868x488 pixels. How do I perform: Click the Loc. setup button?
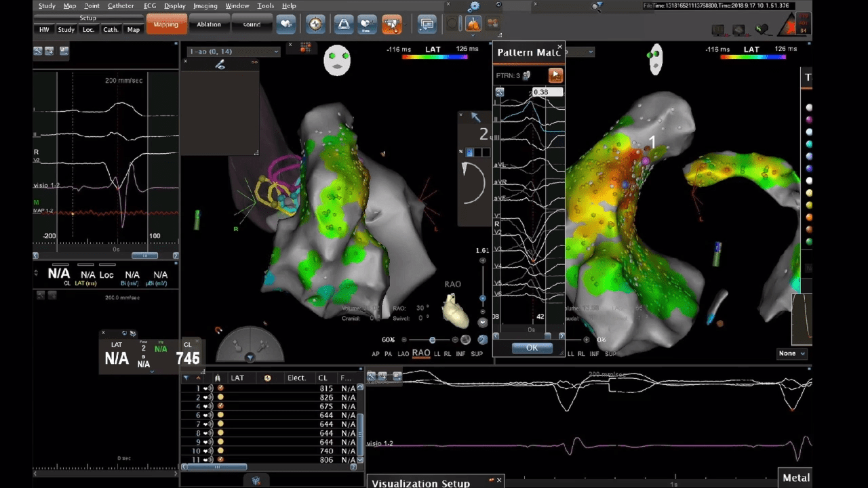[88, 30]
